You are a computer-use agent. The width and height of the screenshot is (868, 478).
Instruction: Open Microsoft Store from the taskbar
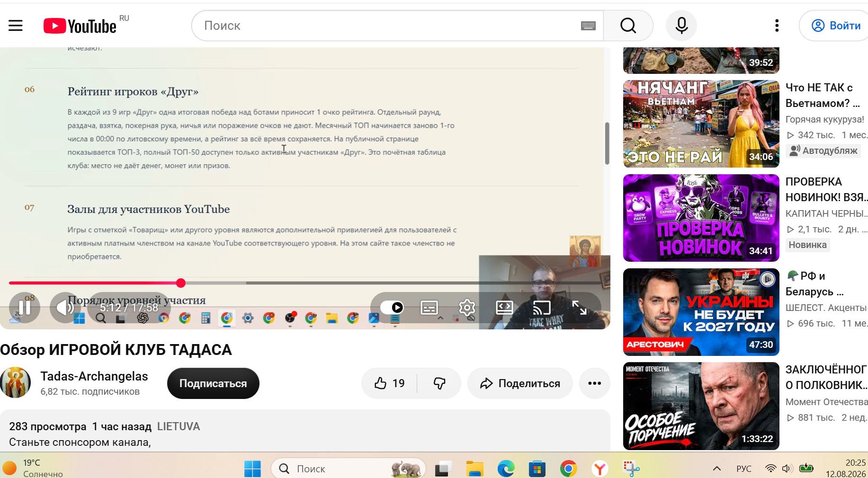pyautogui.click(x=537, y=469)
